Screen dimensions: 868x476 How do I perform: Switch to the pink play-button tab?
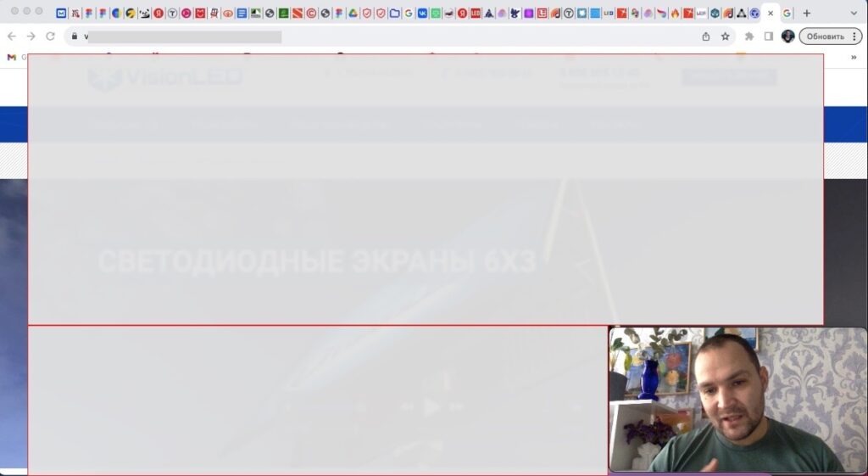click(186, 14)
